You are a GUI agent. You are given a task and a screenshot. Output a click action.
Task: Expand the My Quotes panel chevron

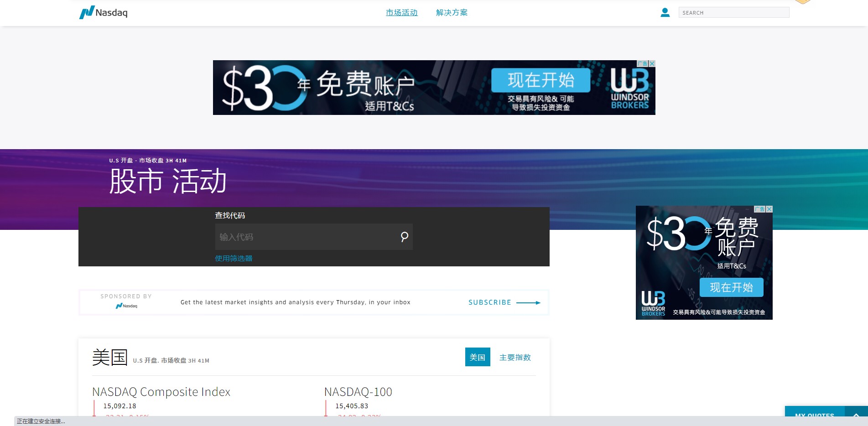856,415
